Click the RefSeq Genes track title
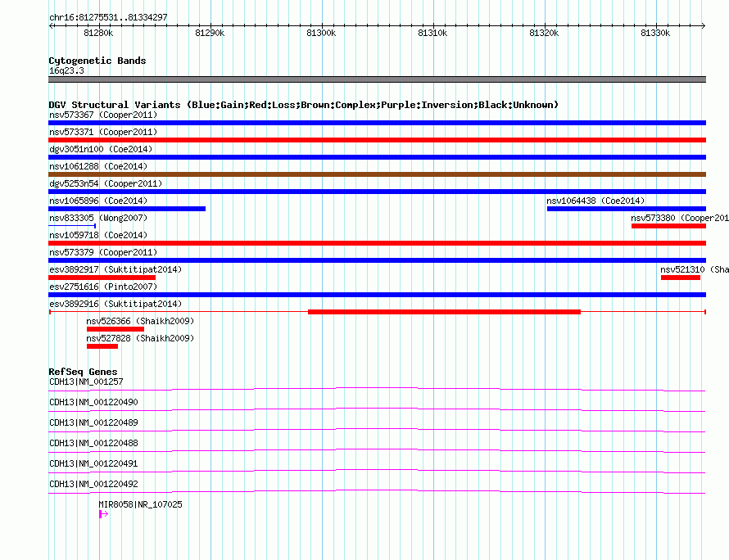The width and height of the screenshot is (729, 560). point(83,372)
